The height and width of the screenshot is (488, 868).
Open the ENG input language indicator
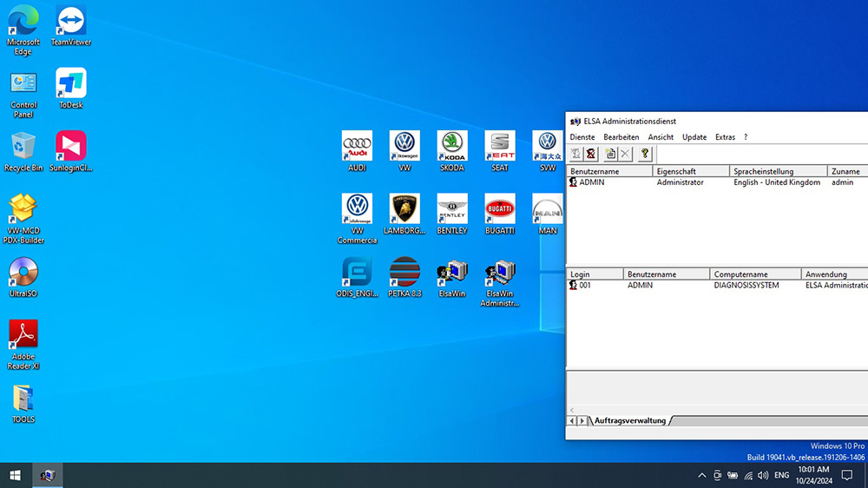click(782, 475)
